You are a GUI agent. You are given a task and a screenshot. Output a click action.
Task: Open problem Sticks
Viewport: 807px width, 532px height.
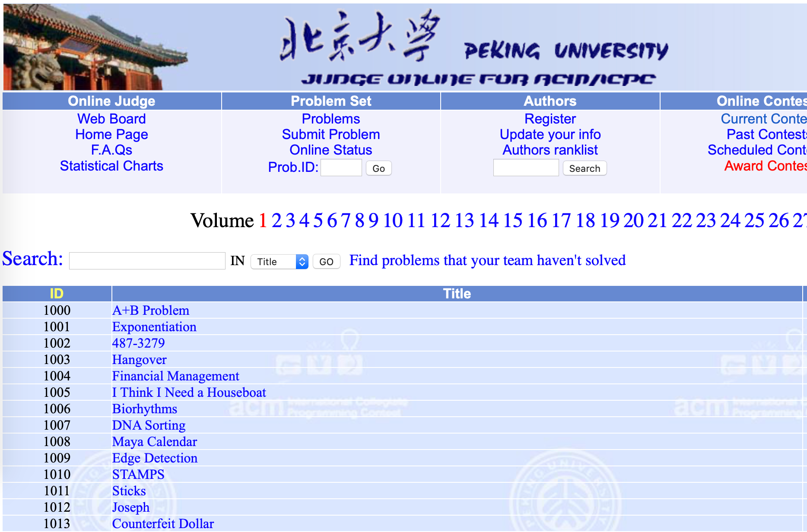point(129,491)
